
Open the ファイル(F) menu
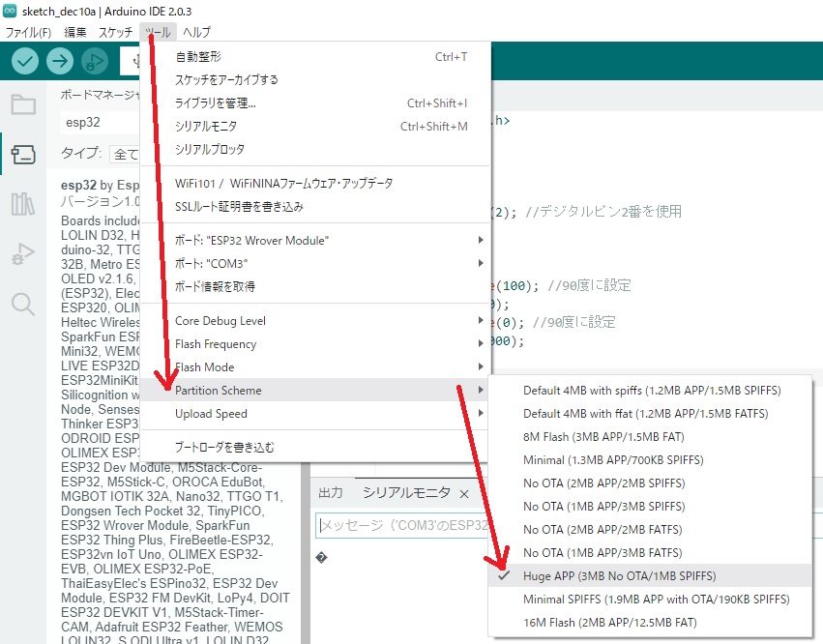tap(28, 32)
